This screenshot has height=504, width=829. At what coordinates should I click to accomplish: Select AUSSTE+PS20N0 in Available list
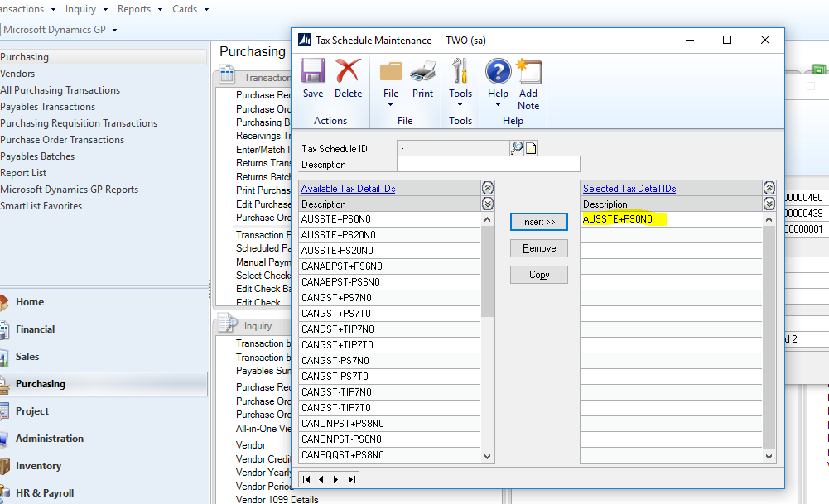(x=389, y=235)
